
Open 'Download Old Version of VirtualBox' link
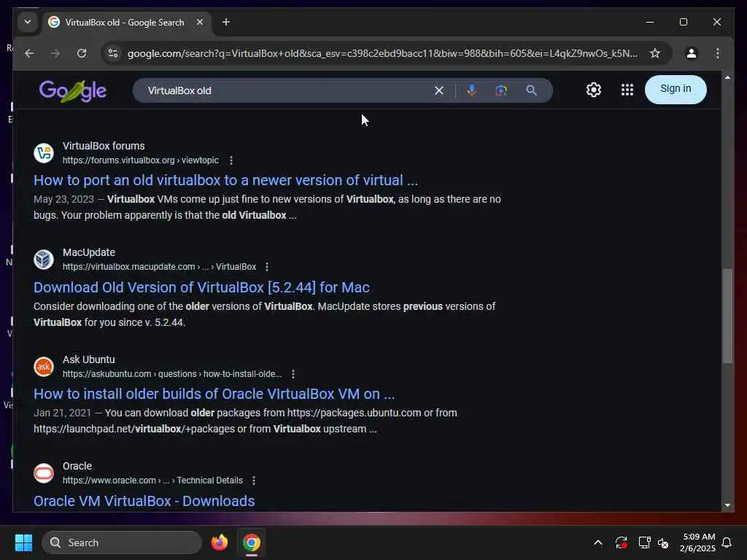pos(201,287)
